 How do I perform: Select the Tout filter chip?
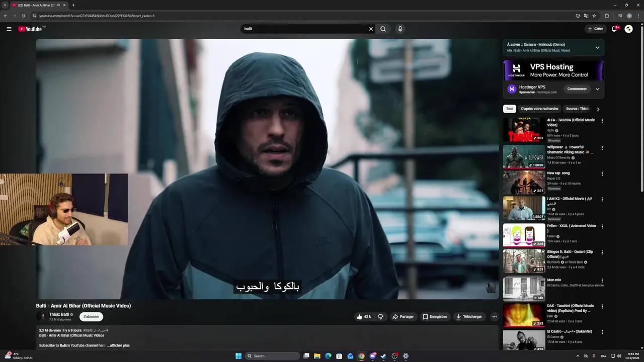[510, 109]
